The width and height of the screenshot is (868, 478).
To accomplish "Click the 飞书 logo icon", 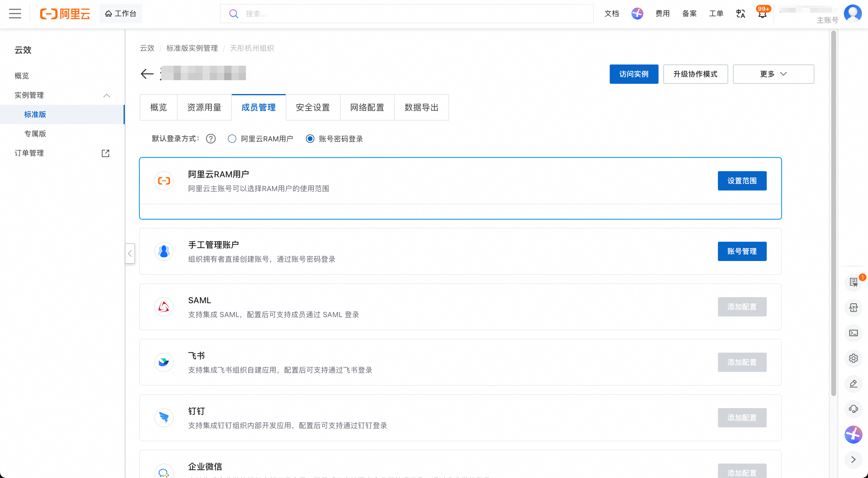I will pos(164,362).
